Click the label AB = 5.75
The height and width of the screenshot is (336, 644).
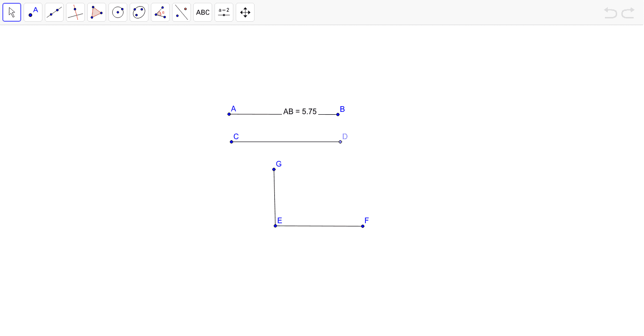click(x=300, y=112)
